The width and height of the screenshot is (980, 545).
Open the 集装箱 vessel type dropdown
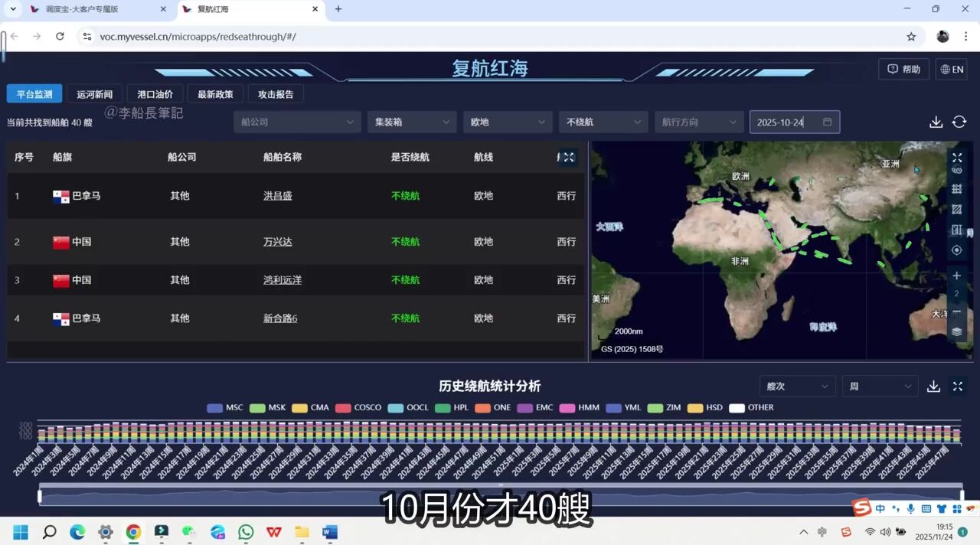412,122
